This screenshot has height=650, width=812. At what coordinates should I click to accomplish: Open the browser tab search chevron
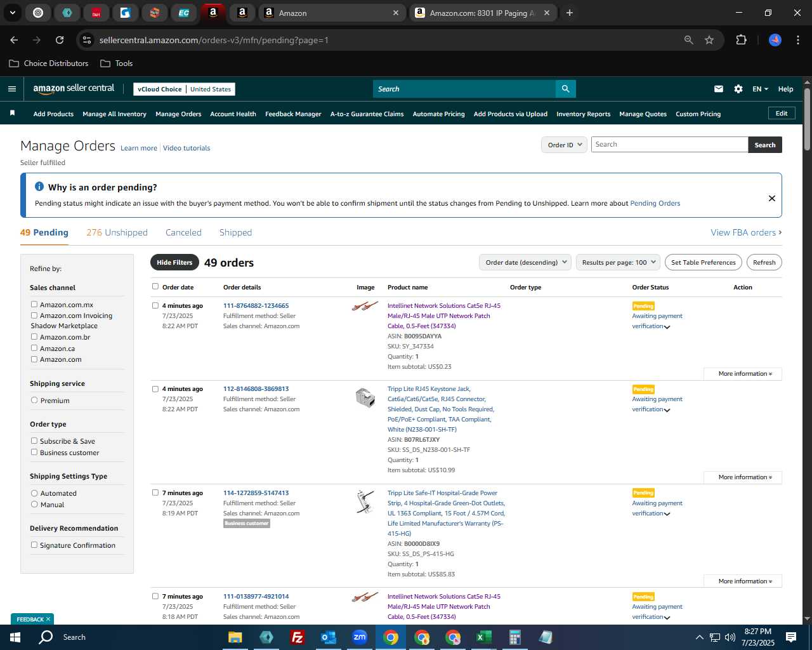coord(12,13)
